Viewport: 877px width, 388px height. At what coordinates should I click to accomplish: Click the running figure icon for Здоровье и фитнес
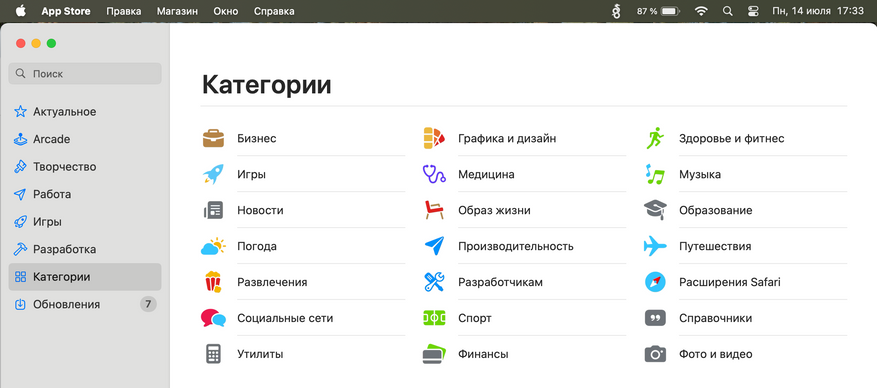655,138
